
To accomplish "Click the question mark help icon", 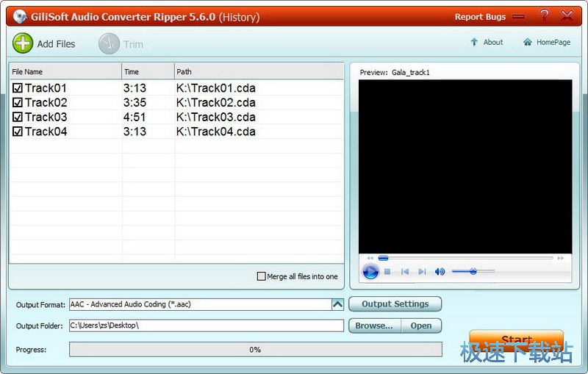I will 544,15.
